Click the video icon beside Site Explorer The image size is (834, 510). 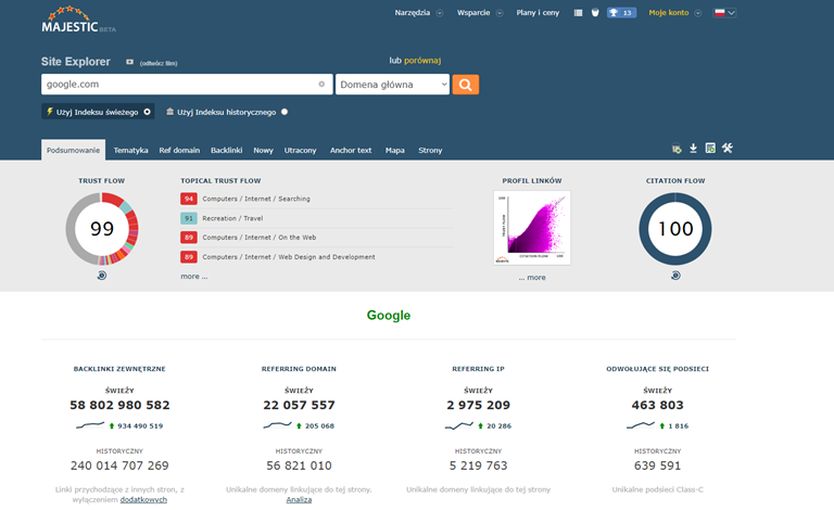(129, 62)
